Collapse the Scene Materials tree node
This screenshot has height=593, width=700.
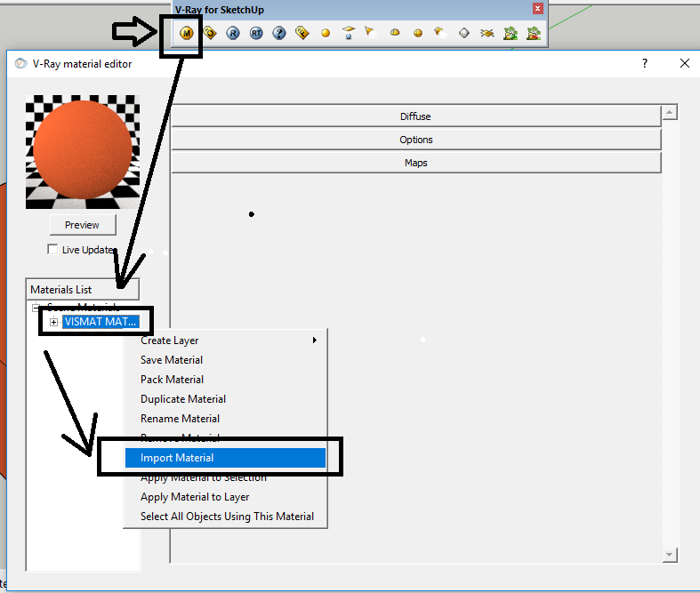tap(36, 308)
